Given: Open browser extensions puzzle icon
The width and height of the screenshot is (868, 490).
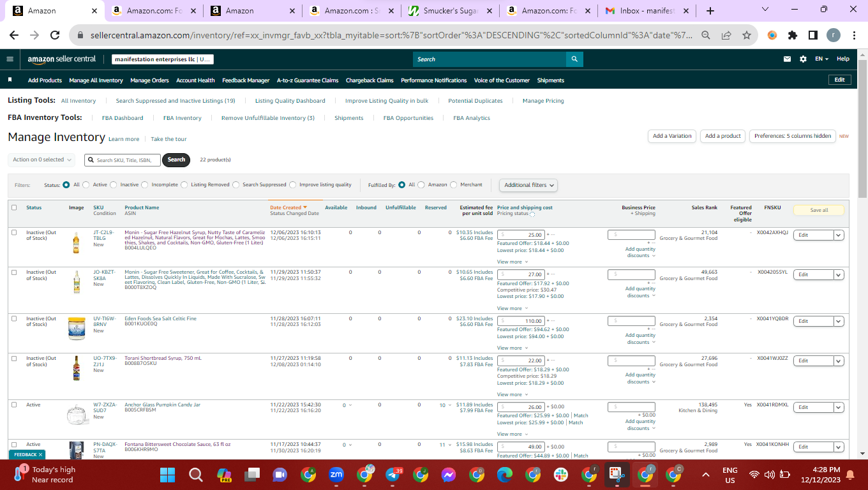Looking at the screenshot, I should tap(793, 35).
